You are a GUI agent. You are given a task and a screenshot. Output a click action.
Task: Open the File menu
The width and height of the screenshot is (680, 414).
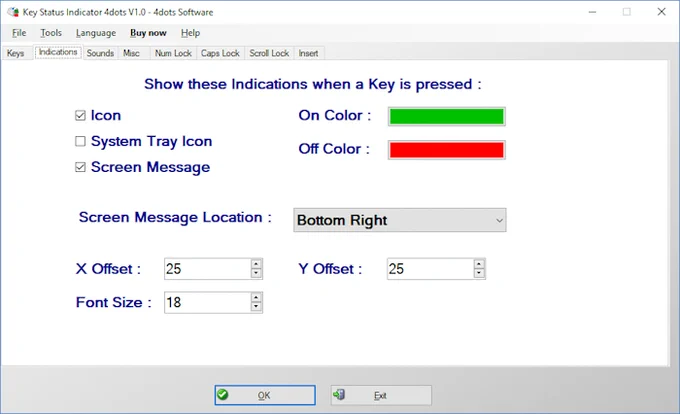tap(19, 33)
